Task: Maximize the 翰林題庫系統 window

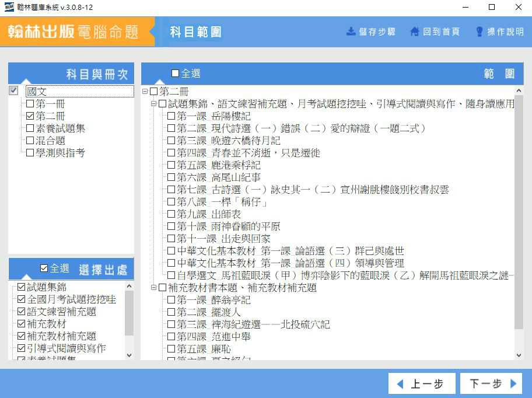Action: [492, 7]
